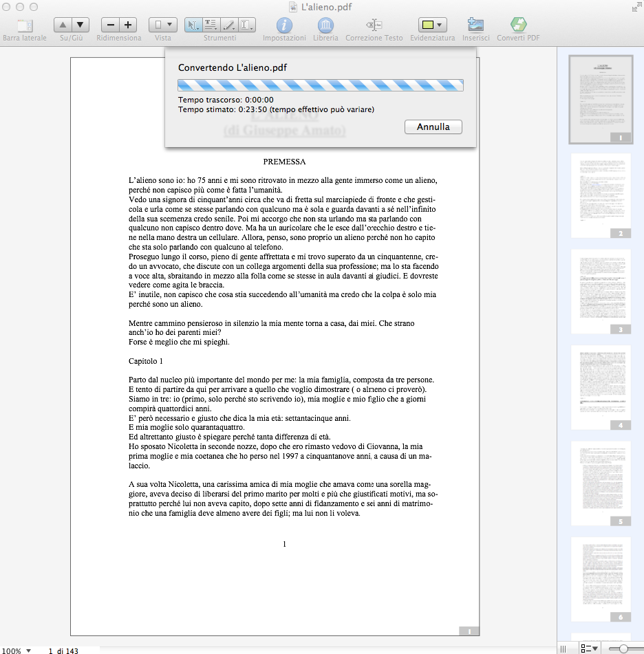Click the Inserisci image icon
The width and height of the screenshot is (644, 654).
pos(476,25)
